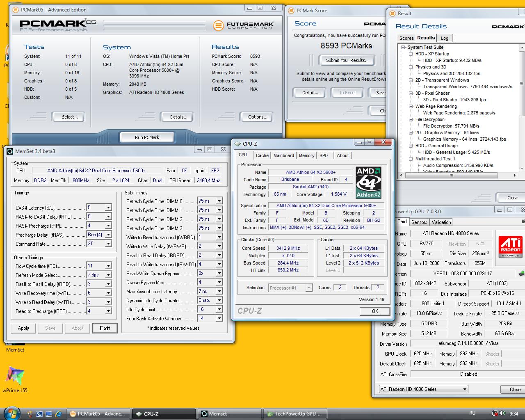Click Submit Your Results... button
525x420 pixels.
pos(347,60)
